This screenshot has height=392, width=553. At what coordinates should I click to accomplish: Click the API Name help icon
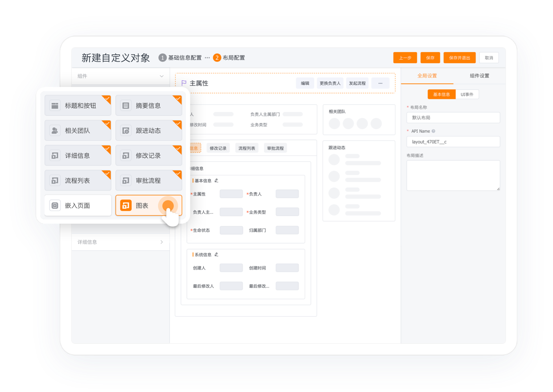(433, 131)
